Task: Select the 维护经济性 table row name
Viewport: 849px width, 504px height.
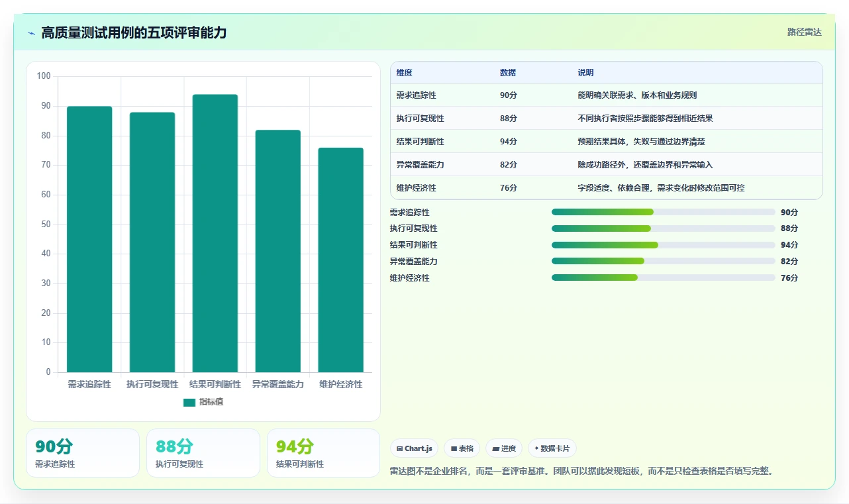Action: click(x=416, y=188)
